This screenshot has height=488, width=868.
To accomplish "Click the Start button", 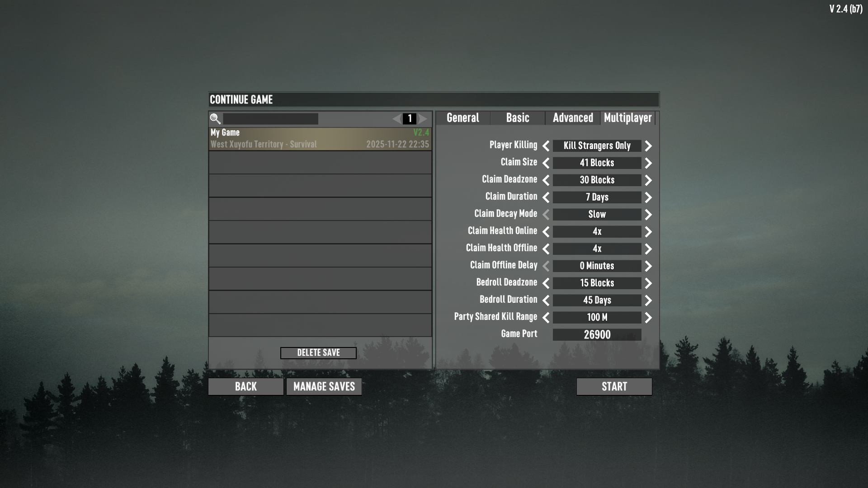I will (x=614, y=387).
